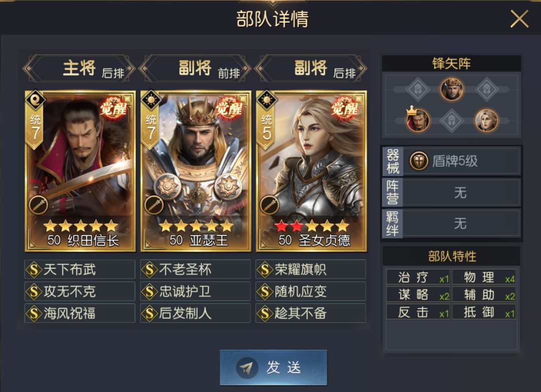Open the 天下布武 skill
This screenshot has width=541, height=392.
[80, 269]
